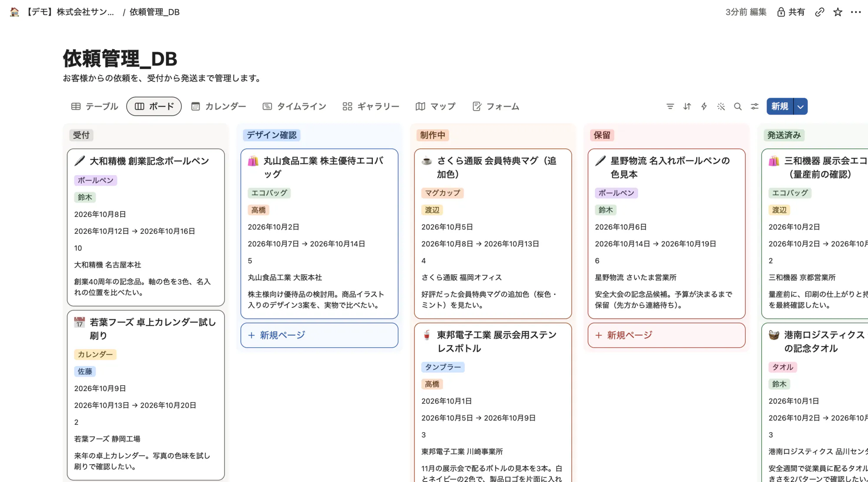Open 若葉フーズ 卓上カレンダー試し刷り card title

click(153, 329)
